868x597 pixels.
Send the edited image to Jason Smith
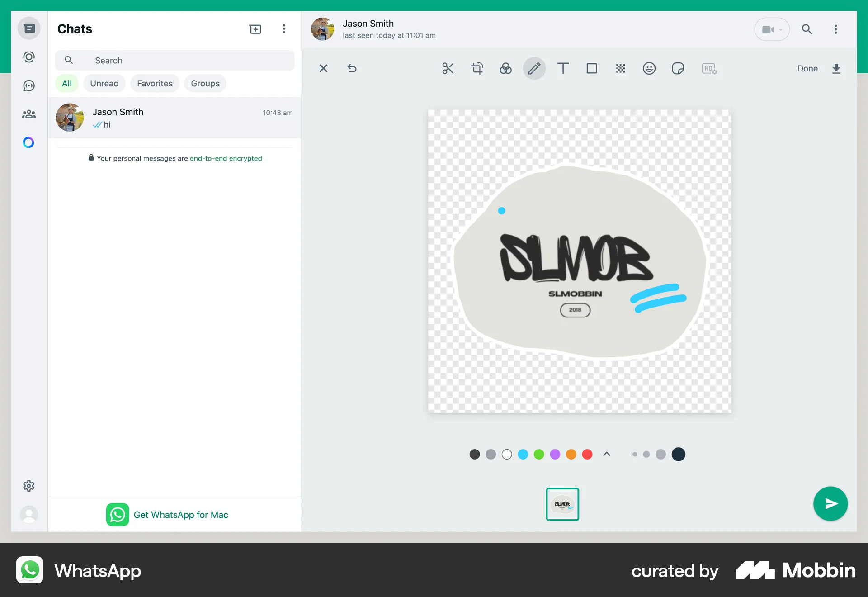830,503
